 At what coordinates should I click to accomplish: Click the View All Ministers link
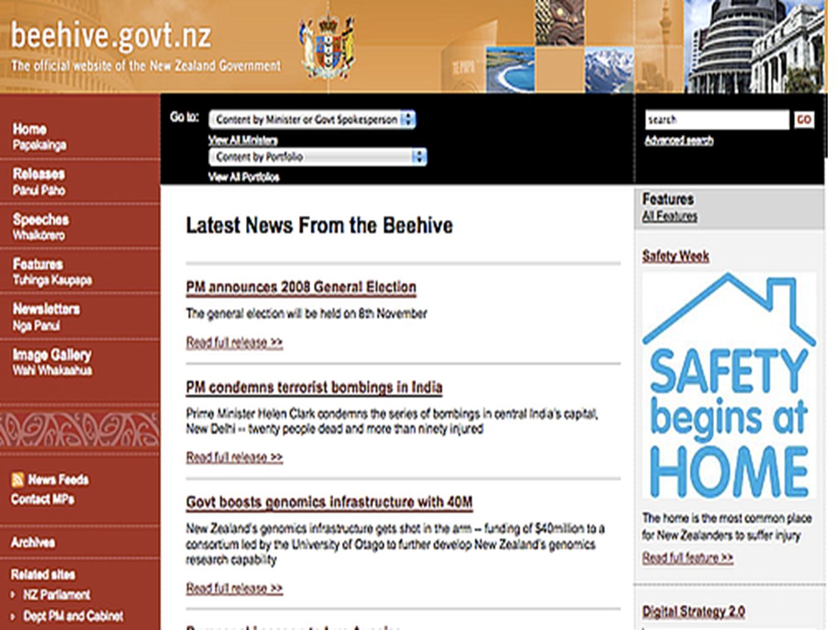pyautogui.click(x=243, y=140)
